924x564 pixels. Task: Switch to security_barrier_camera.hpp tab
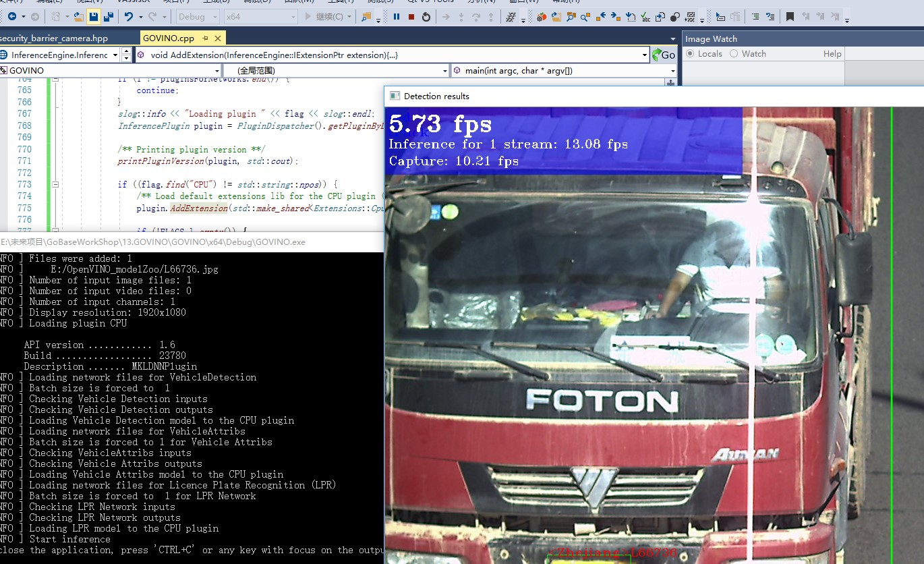54,38
